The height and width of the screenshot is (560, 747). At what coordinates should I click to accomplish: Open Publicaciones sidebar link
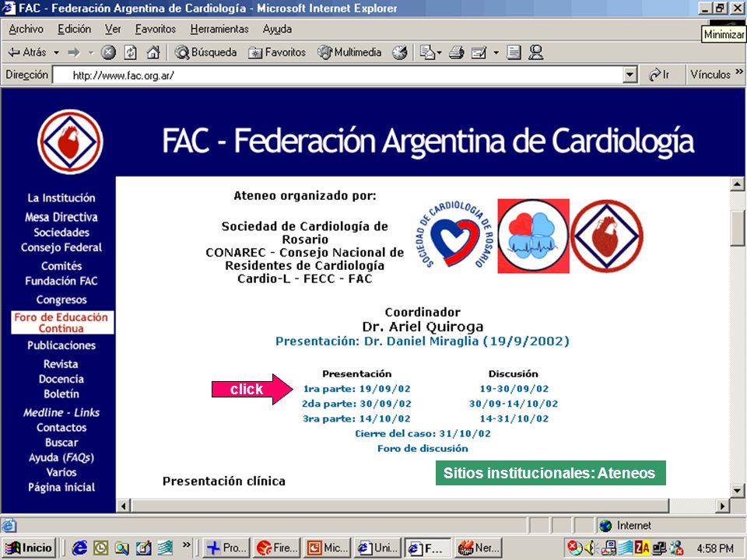[x=61, y=345]
